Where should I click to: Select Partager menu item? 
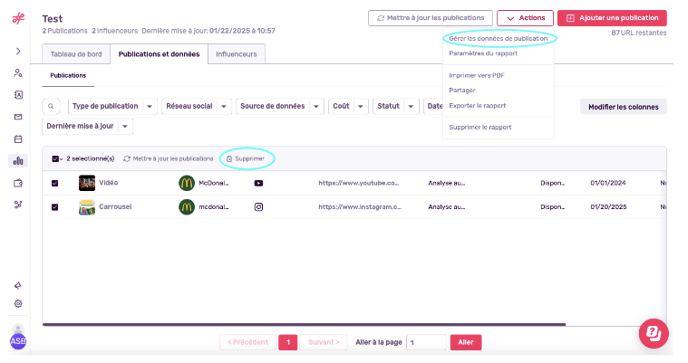462,90
